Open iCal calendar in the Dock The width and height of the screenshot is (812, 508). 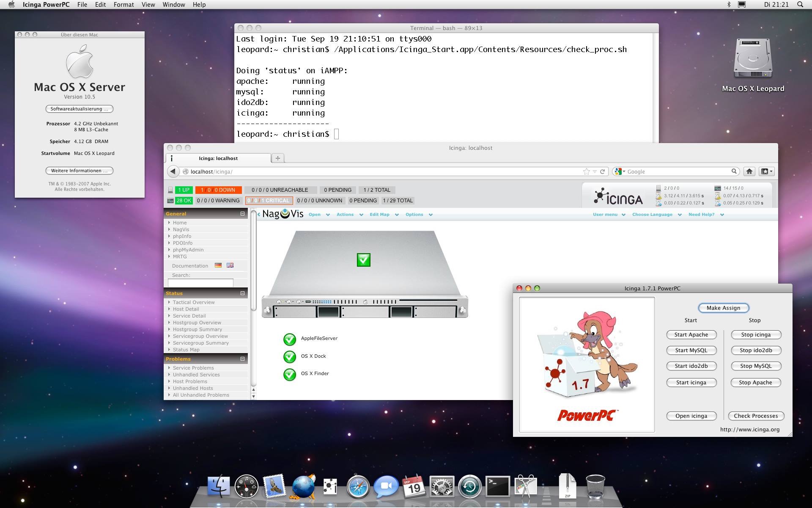pos(414,486)
